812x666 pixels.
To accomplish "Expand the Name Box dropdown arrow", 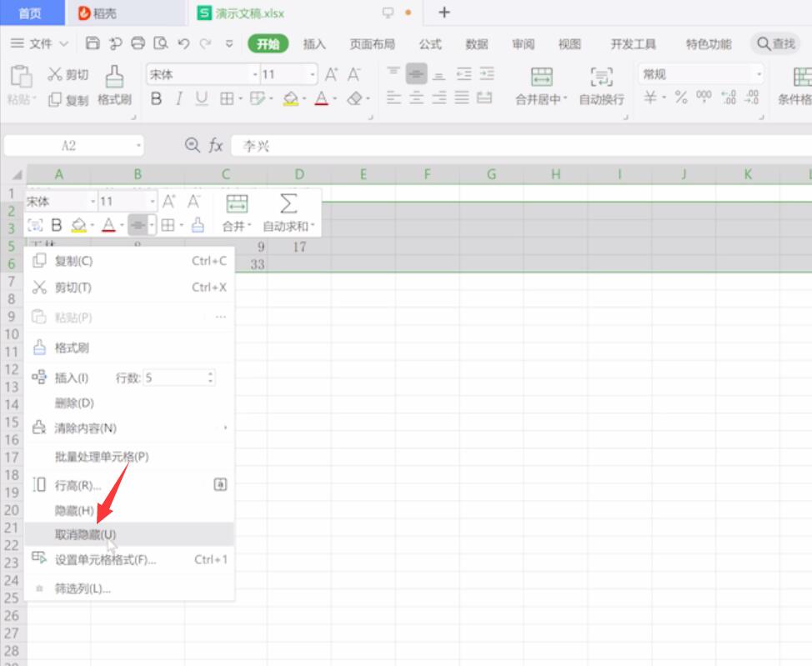I will [138, 146].
